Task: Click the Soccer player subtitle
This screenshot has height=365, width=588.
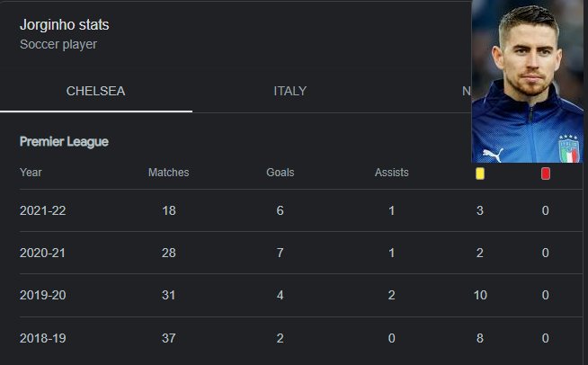Action: coord(58,43)
